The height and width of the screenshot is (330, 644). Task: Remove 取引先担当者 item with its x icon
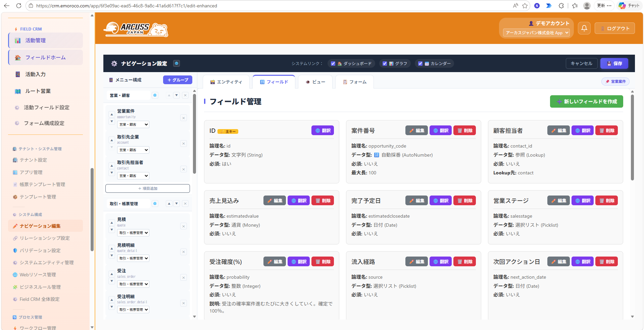tap(184, 169)
